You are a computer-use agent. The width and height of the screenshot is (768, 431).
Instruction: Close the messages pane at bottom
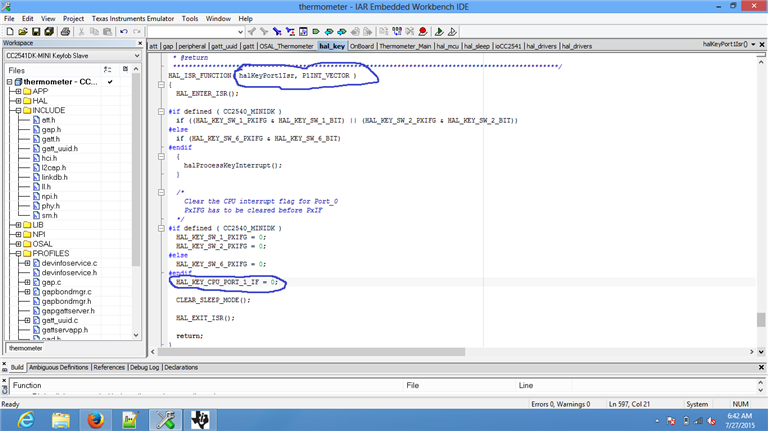click(761, 367)
